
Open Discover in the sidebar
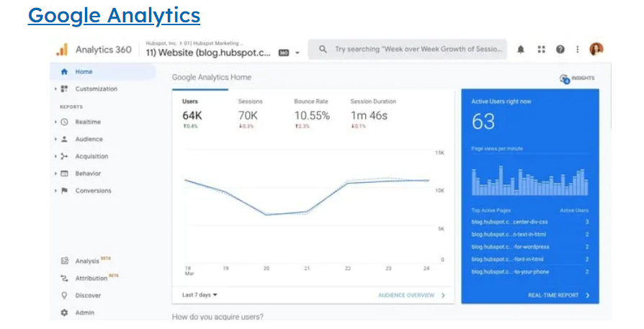(88, 296)
